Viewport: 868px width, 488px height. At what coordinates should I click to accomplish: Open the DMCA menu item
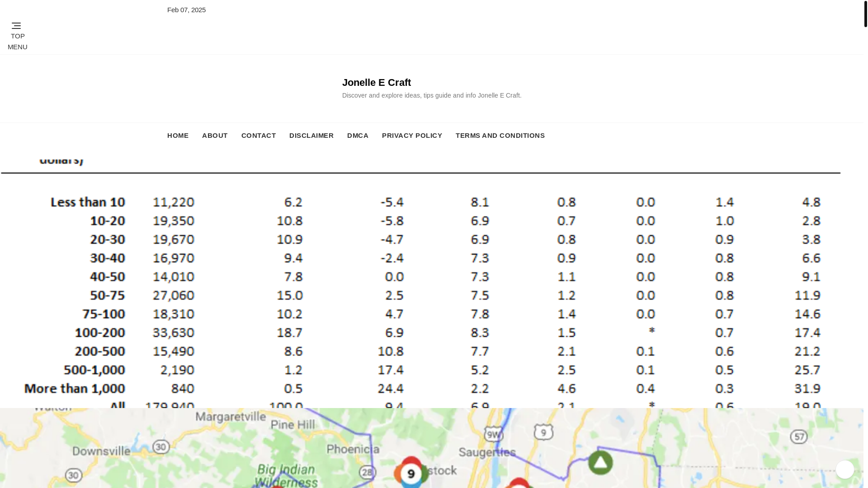click(x=358, y=136)
